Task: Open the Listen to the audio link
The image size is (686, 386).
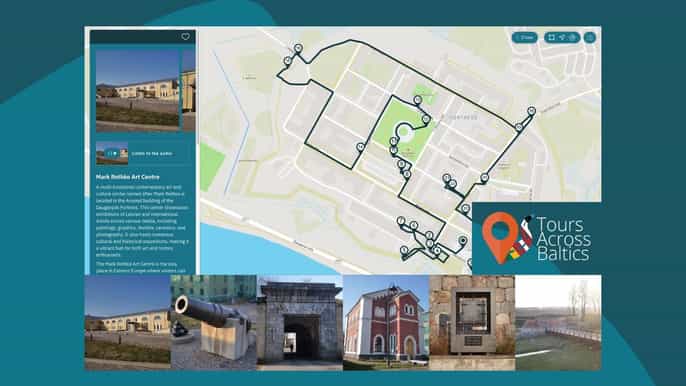Action: pyautogui.click(x=152, y=154)
